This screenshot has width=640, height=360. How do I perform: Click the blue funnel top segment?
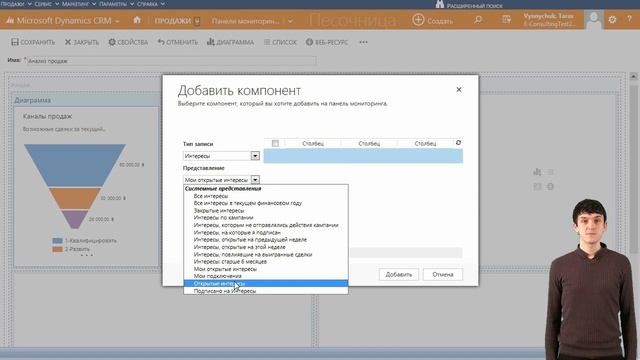[75, 165]
